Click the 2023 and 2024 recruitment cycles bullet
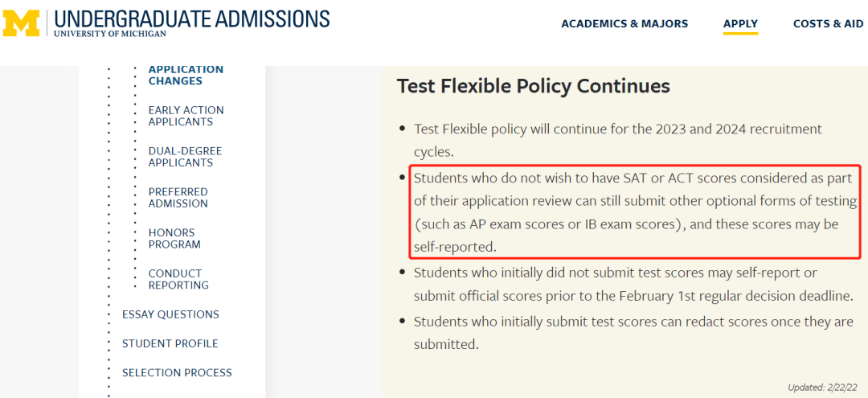868x398 pixels. tap(618, 140)
